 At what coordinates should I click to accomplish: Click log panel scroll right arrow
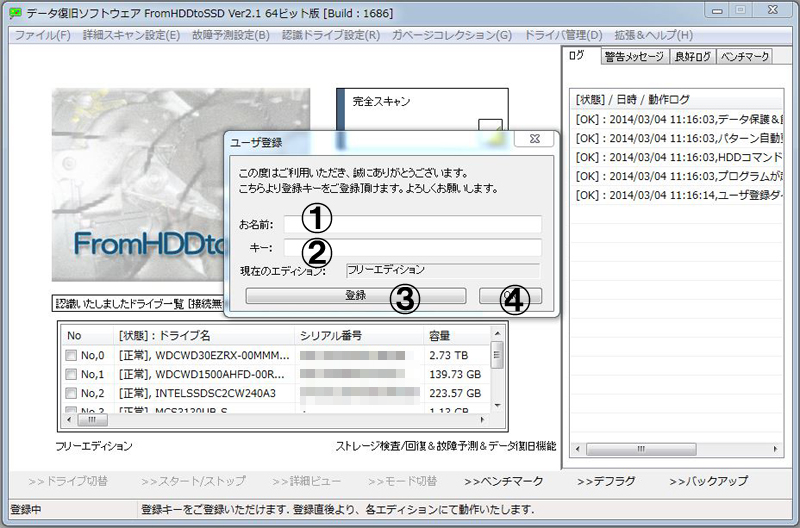coord(775,449)
